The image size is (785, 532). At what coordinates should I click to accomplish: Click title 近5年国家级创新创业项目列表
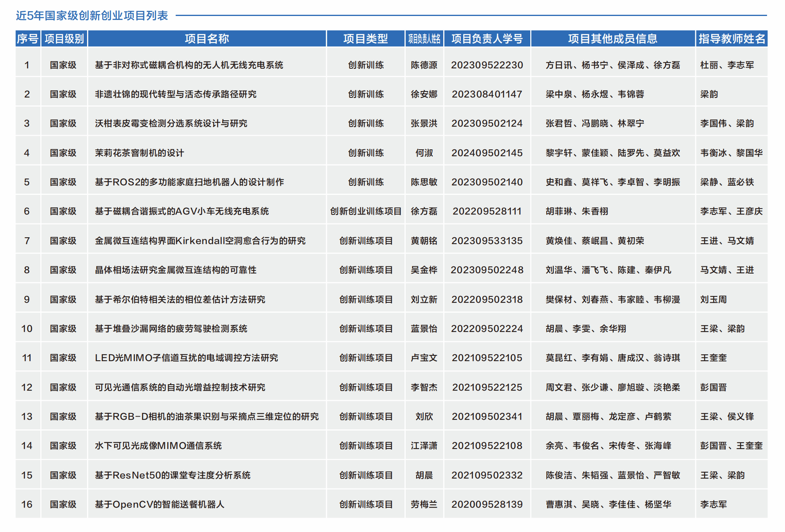pos(92,16)
